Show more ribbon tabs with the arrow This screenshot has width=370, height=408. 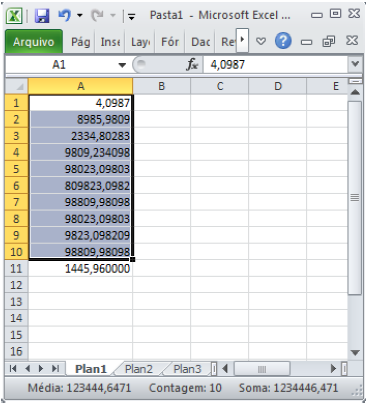tap(243, 40)
